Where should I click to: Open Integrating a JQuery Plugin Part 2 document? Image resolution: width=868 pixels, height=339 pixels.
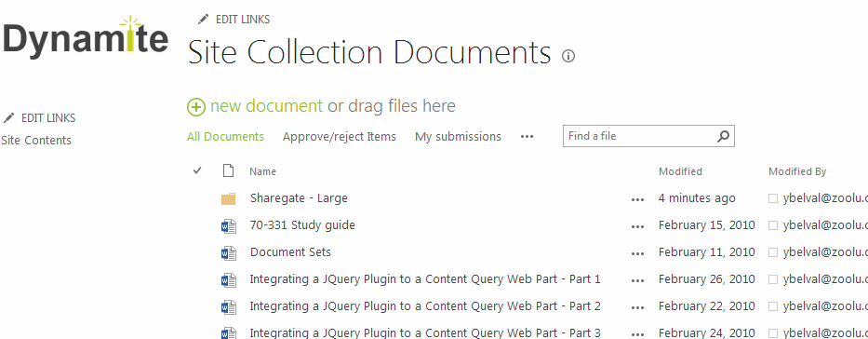pyautogui.click(x=425, y=306)
